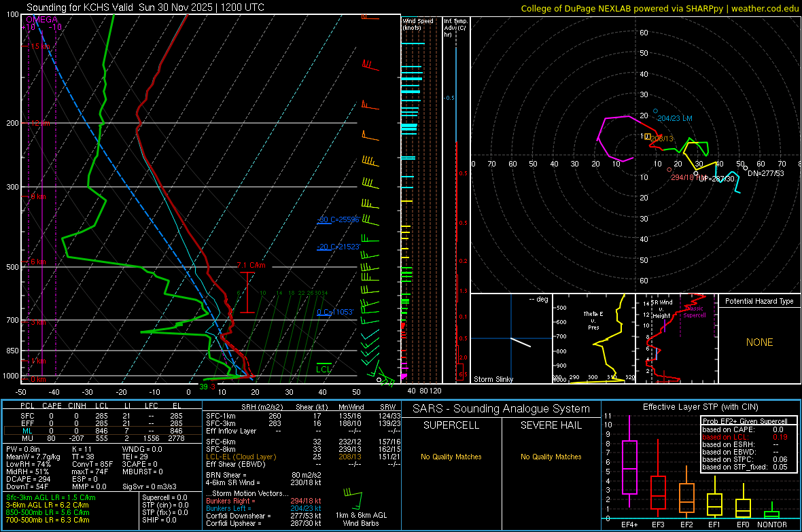Click the 'PW = 0.8in' value
802x532 pixels.
pos(23,449)
